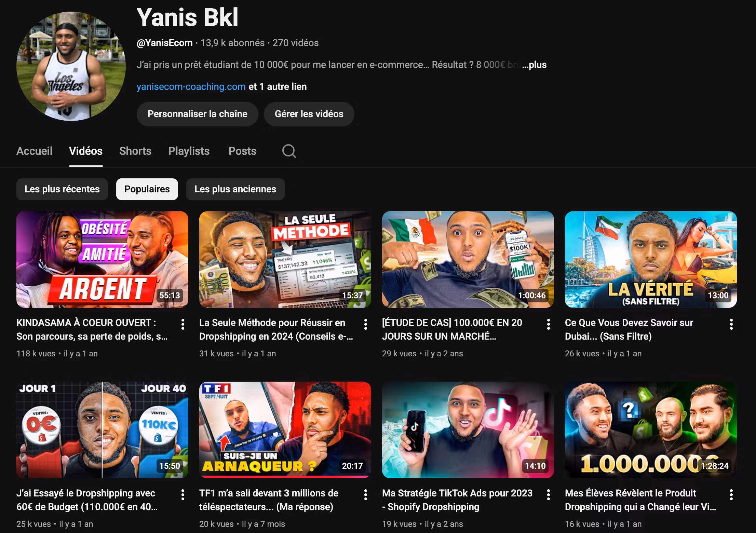This screenshot has height=533, width=756.
Task: Sort videos by Les plus récentes
Action: point(62,189)
